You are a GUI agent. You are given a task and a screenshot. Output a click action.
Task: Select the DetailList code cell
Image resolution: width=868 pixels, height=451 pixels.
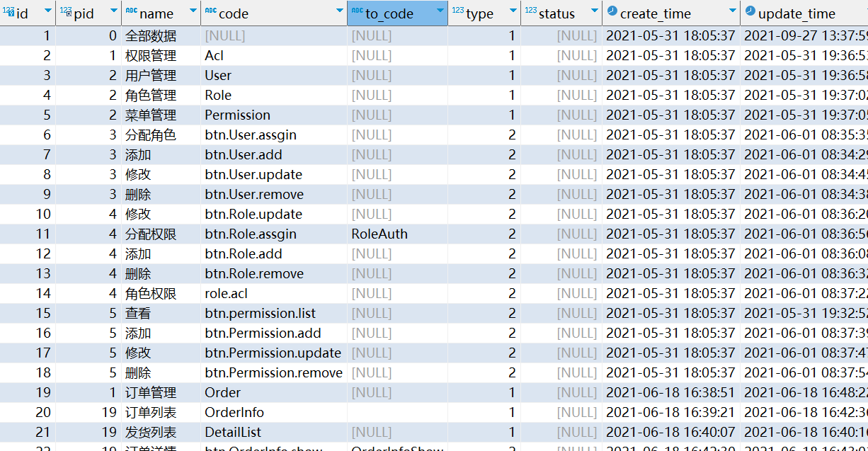[x=233, y=433]
